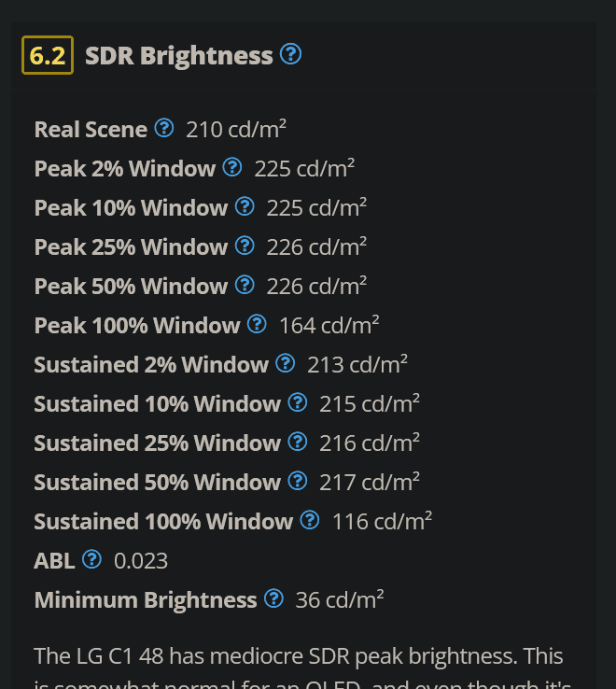The height and width of the screenshot is (689, 616).
Task: Click the Peak 25% Window question icon
Action: click(245, 246)
